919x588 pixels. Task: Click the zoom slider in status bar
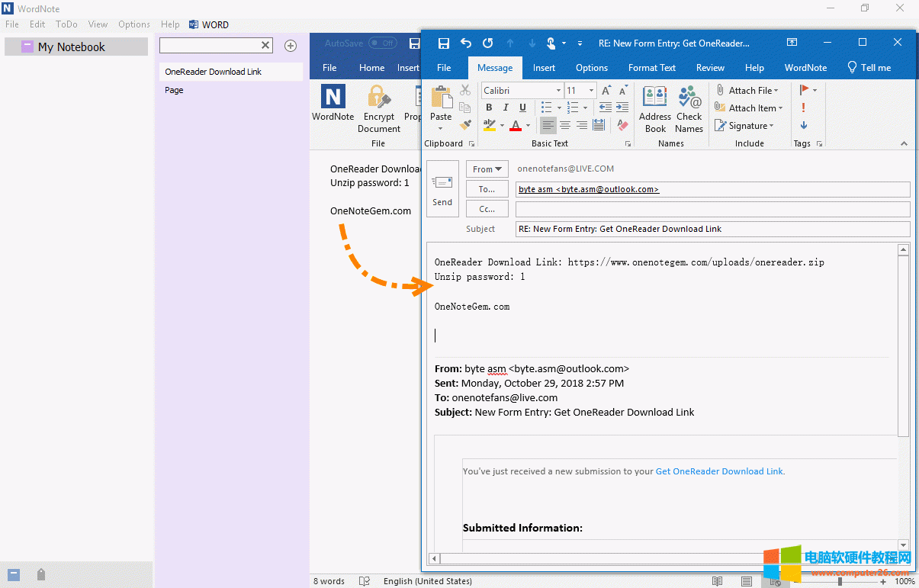coord(840,581)
